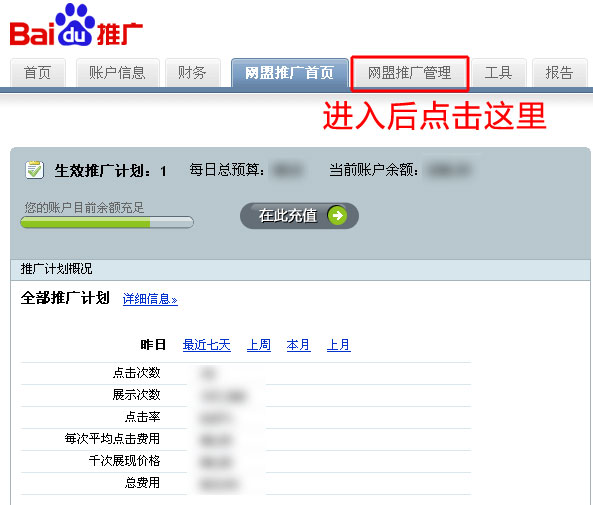Click the 点击次数 row label

coord(137,373)
